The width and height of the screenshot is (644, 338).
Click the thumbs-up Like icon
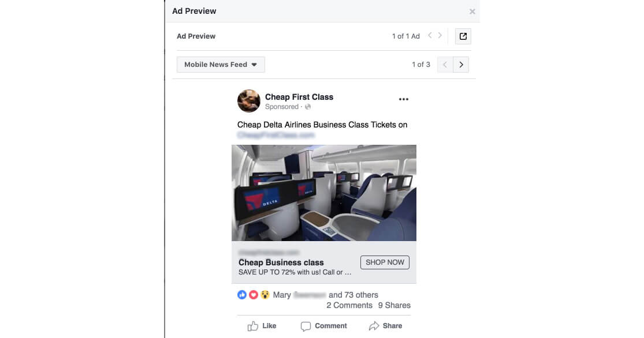253,326
